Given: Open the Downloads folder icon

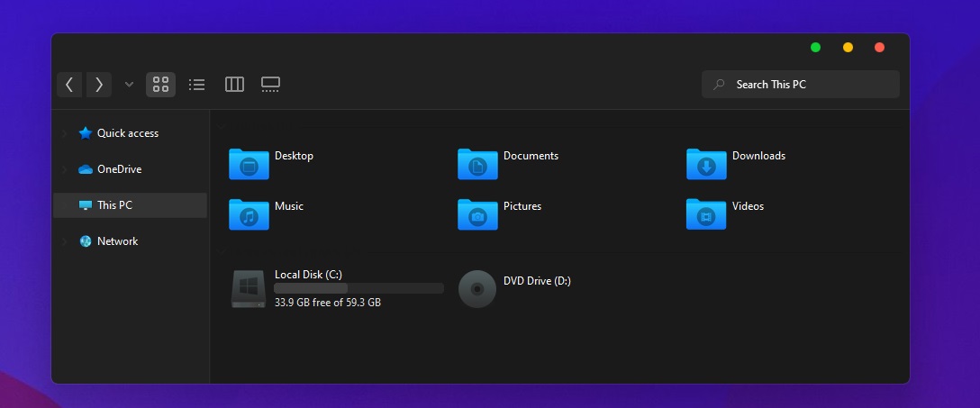Looking at the screenshot, I should pos(706,164).
